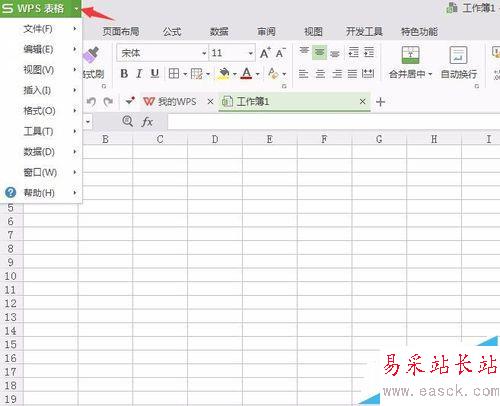The image size is (500, 406).
Task: Click the increase indent icon
Action: tap(369, 52)
